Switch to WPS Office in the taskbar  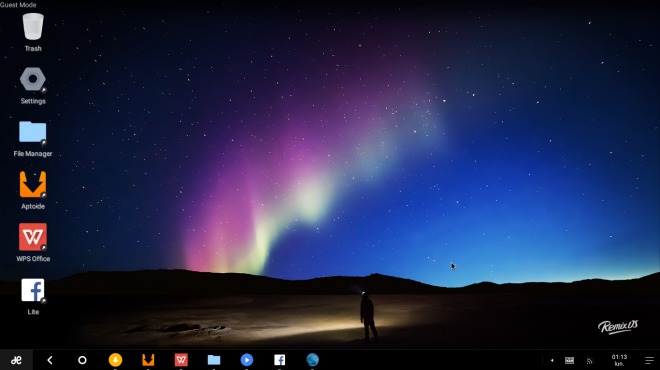point(181,360)
